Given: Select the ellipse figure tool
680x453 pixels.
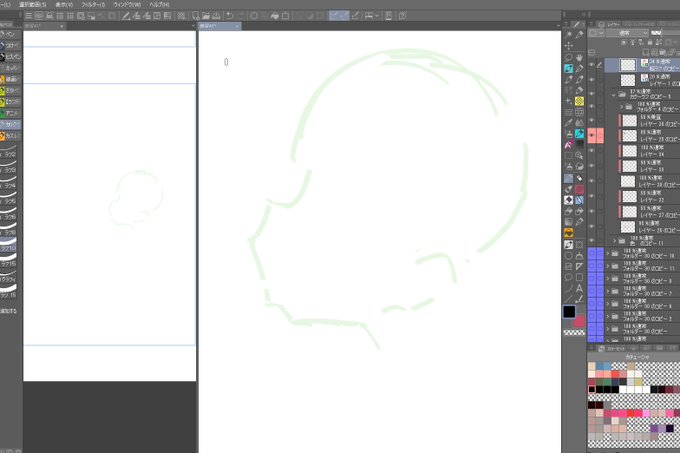Looking at the screenshot, I should (x=569, y=256).
